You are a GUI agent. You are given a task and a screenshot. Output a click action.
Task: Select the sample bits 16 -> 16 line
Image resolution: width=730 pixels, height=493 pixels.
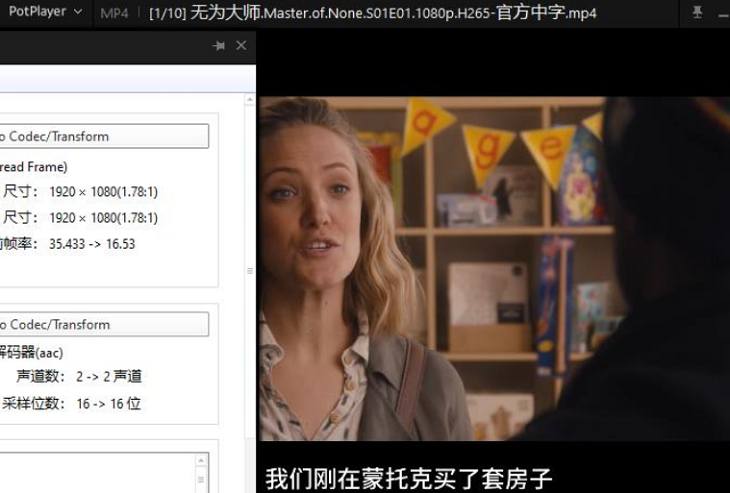coord(108,404)
